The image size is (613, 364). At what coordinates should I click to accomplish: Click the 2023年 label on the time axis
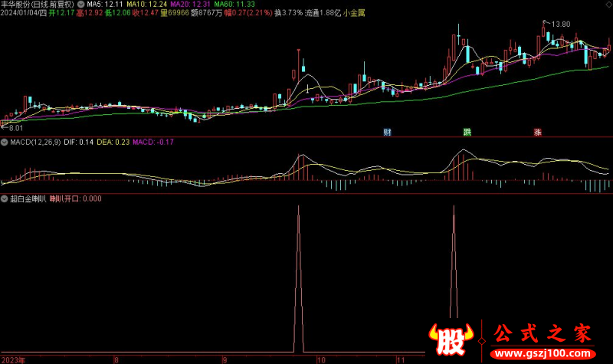click(13, 360)
